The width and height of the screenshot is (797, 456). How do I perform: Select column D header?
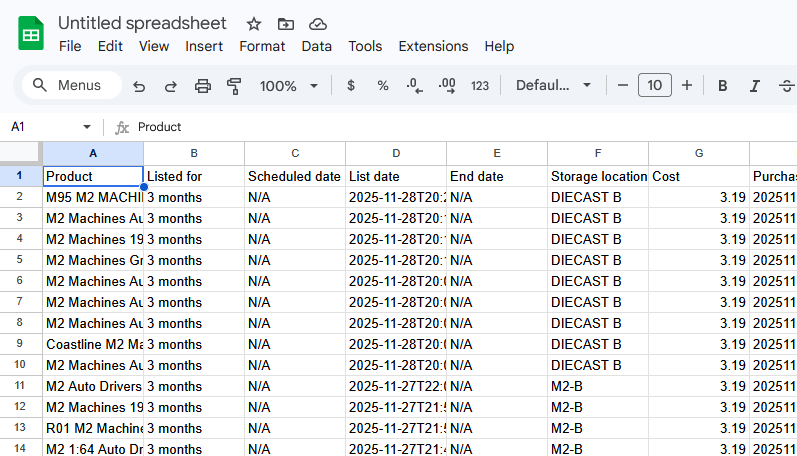[x=396, y=154]
